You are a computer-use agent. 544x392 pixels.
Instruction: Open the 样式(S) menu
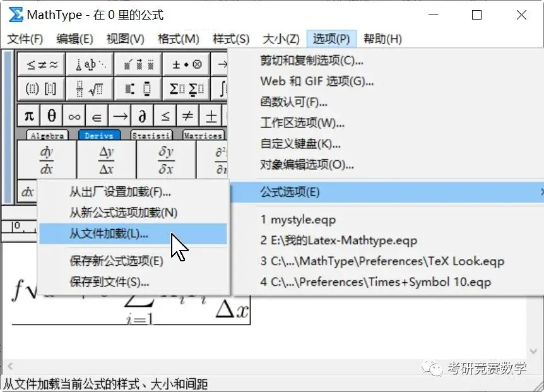click(x=231, y=39)
